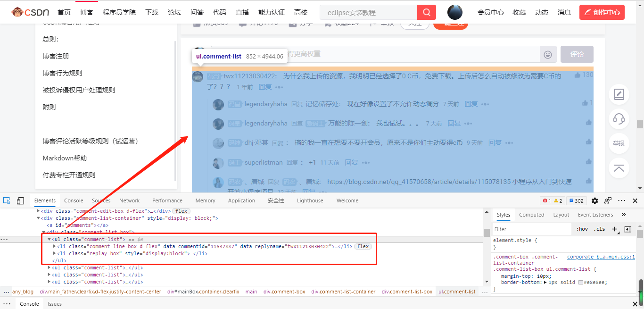Click the thumbs-up on the superlistman reply
Screen dimensions: 644x309
tap(588, 162)
